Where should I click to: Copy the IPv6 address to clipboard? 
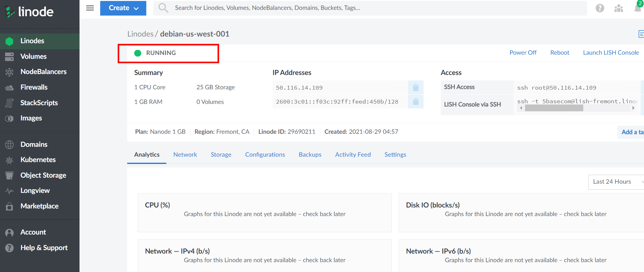(416, 102)
